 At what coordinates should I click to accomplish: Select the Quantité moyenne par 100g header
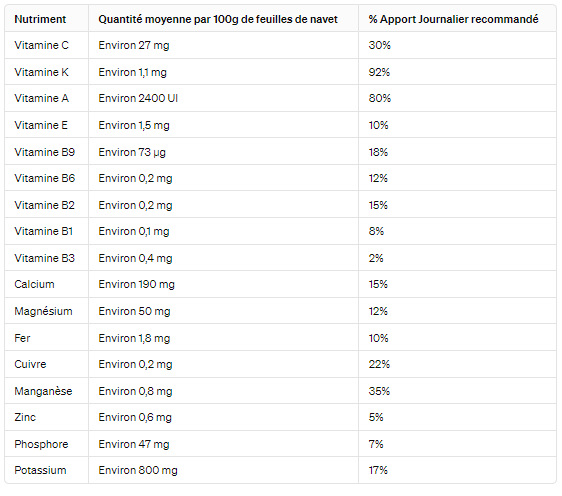coord(218,19)
